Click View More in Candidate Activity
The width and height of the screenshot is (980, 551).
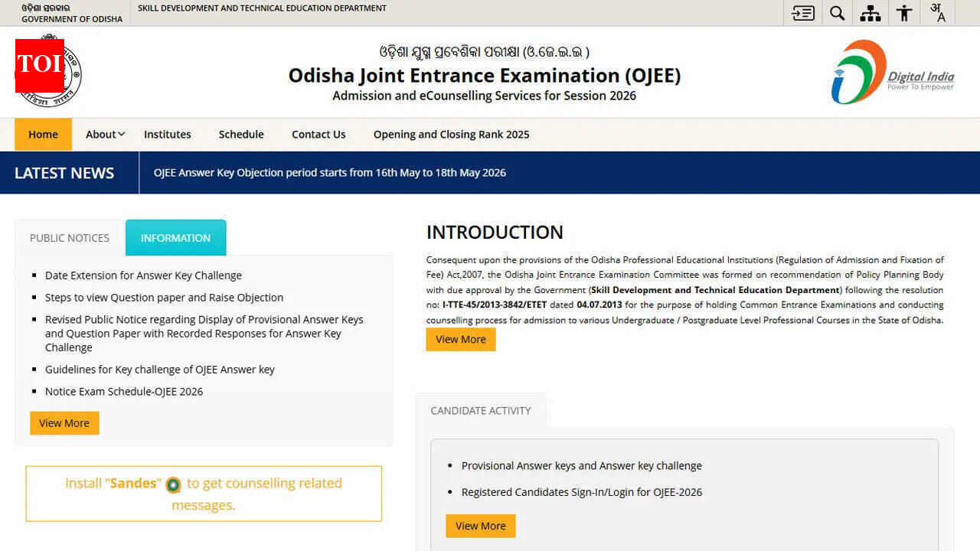481,526
